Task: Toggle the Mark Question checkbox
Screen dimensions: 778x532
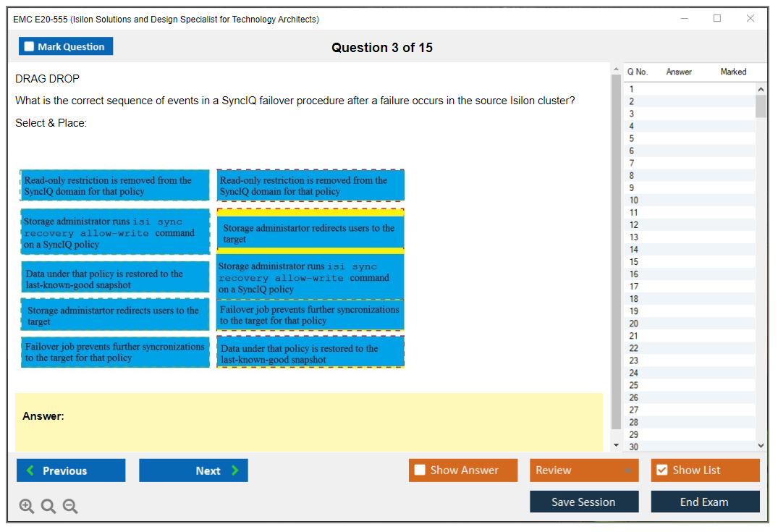Action: click(x=30, y=46)
